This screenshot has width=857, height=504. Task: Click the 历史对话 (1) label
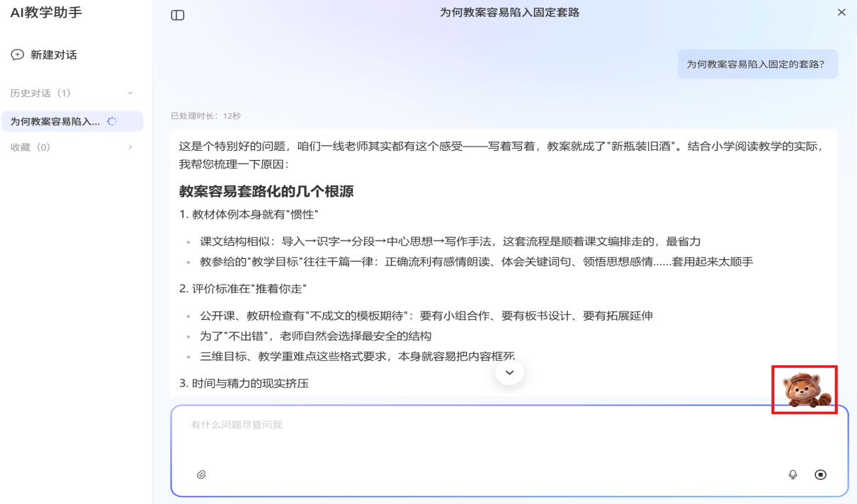[40, 93]
